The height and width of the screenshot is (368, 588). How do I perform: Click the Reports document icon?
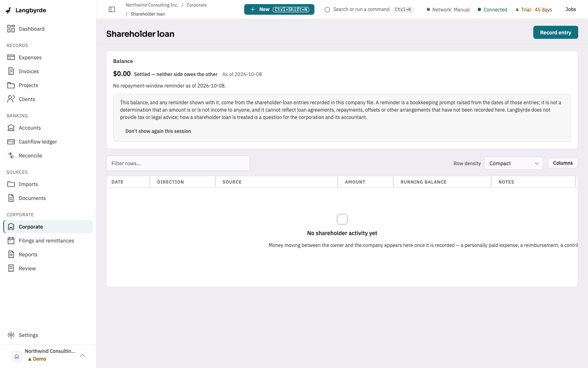11,254
